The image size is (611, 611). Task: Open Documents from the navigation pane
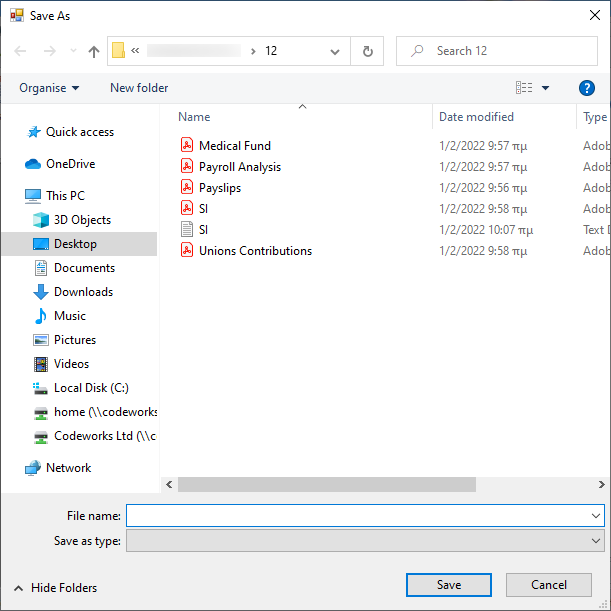pos(74,268)
